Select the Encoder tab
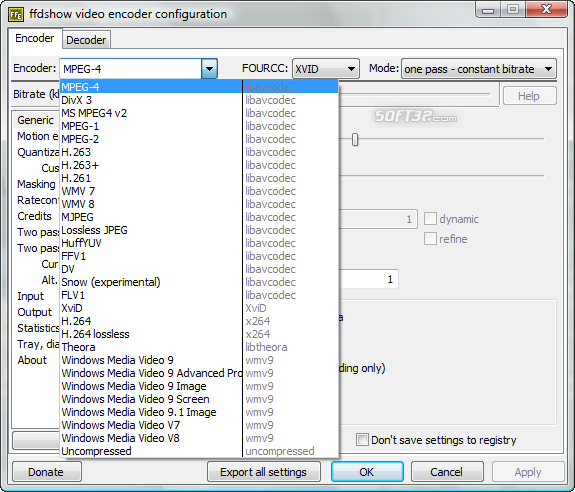 [x=34, y=38]
